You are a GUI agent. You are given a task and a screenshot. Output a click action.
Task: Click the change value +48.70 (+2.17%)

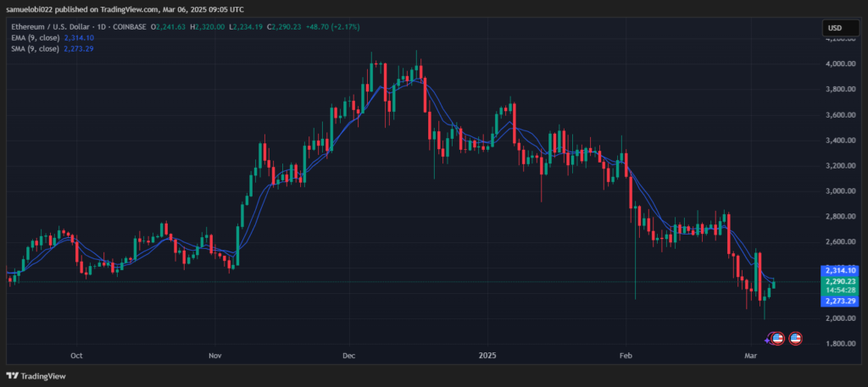[x=332, y=26]
